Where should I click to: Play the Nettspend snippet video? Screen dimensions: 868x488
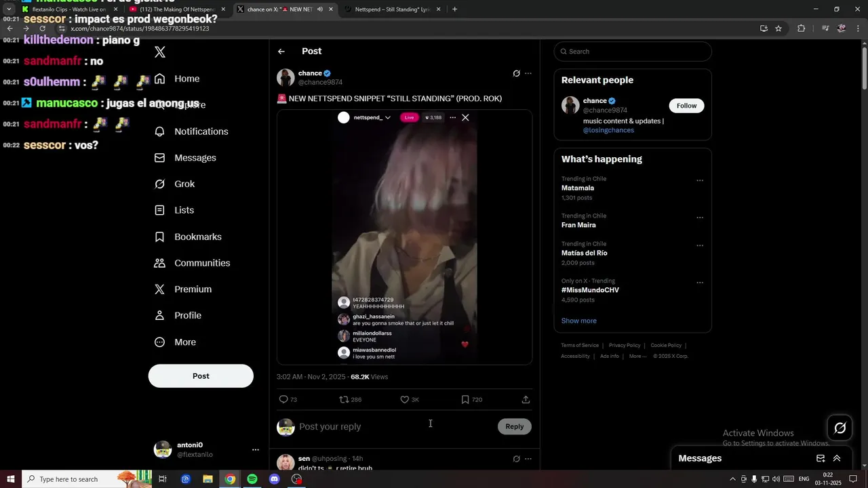click(404, 237)
